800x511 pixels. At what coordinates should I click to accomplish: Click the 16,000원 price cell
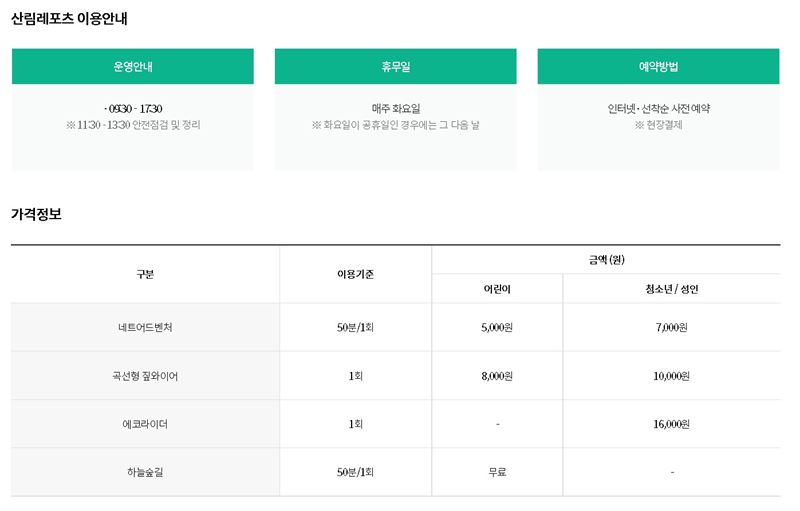[x=671, y=424]
